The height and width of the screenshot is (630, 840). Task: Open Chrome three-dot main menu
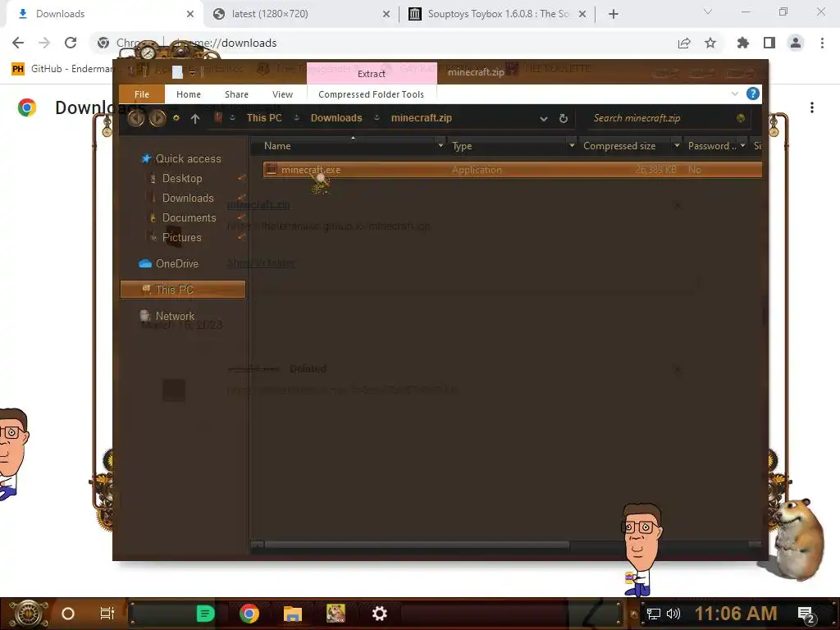(822, 43)
